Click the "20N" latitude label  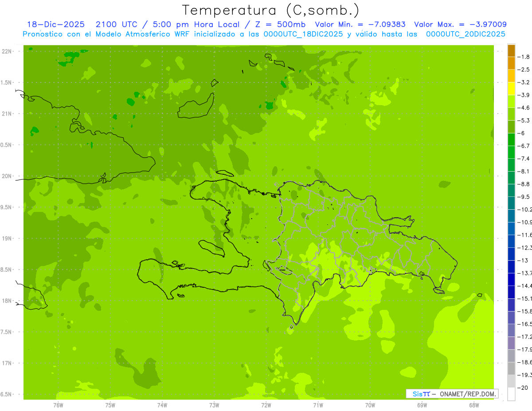(7, 176)
